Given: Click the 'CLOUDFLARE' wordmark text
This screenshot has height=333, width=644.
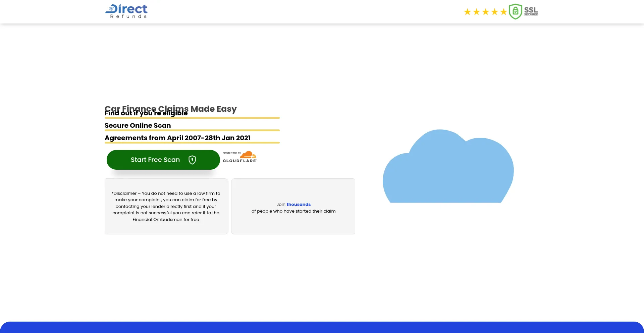Looking at the screenshot, I should point(239,161).
